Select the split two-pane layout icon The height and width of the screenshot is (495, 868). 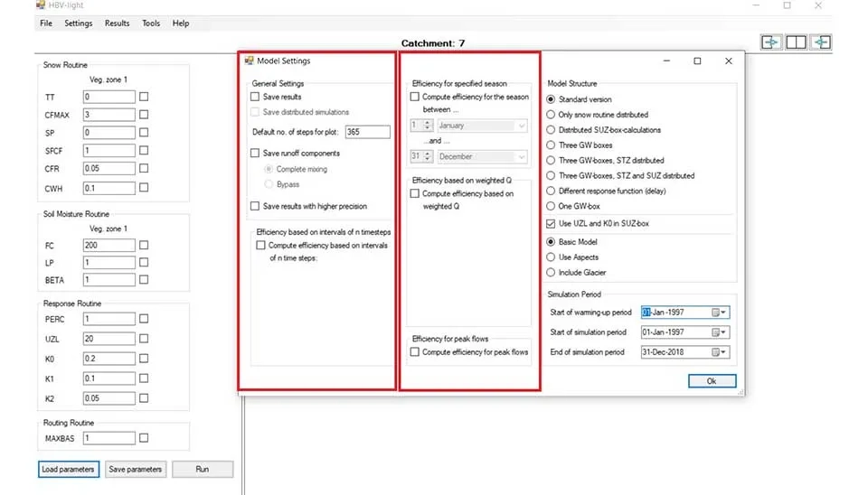pyautogui.click(x=796, y=42)
